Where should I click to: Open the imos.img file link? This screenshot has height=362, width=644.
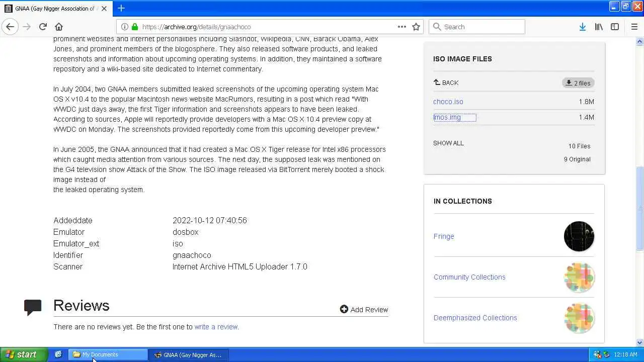tap(447, 117)
